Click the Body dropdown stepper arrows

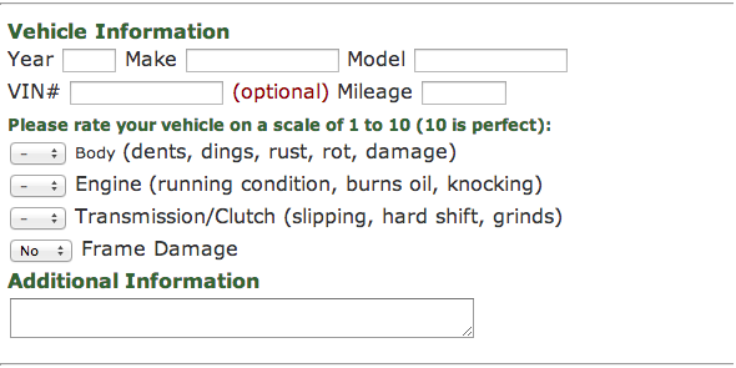coord(54,154)
